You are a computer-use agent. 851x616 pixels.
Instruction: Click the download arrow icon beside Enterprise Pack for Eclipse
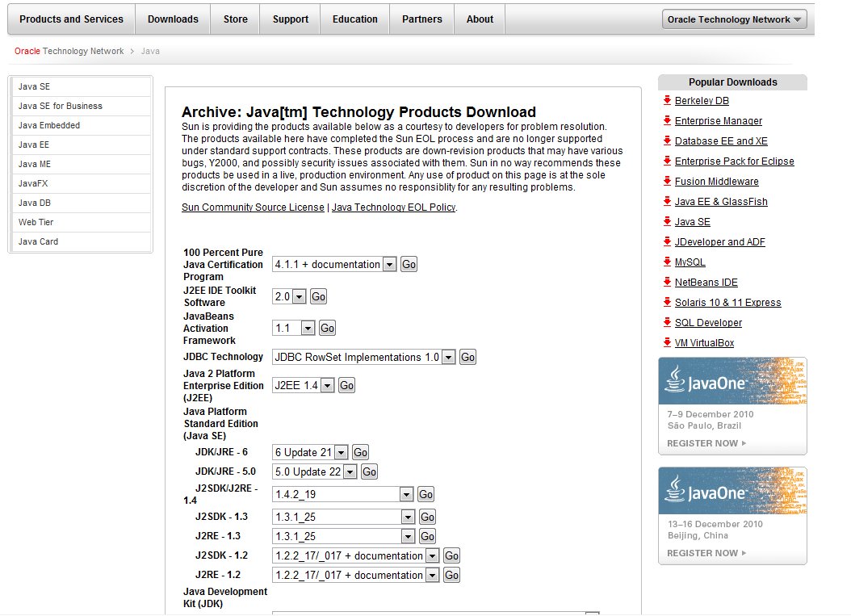(x=667, y=160)
